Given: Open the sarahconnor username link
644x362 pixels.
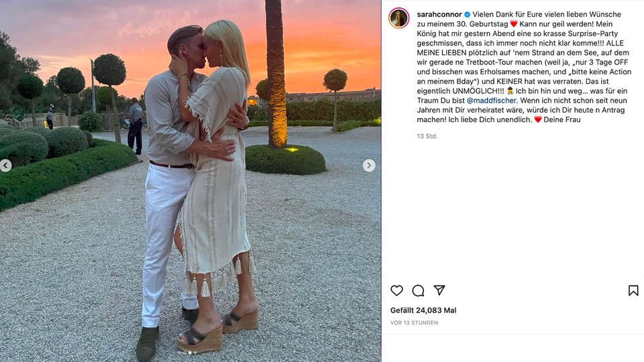Looking at the screenshot, I should point(439,14).
